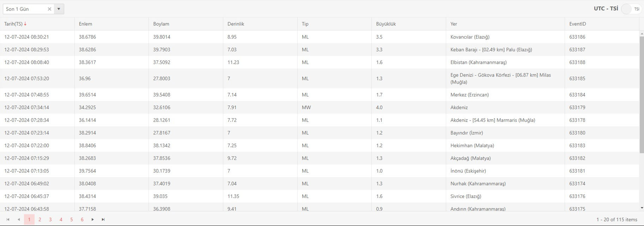Viewport: 644px width, 226px height.
Task: Select the Akdeniz MW 4.0 earthquake row
Action: pos(459,108)
